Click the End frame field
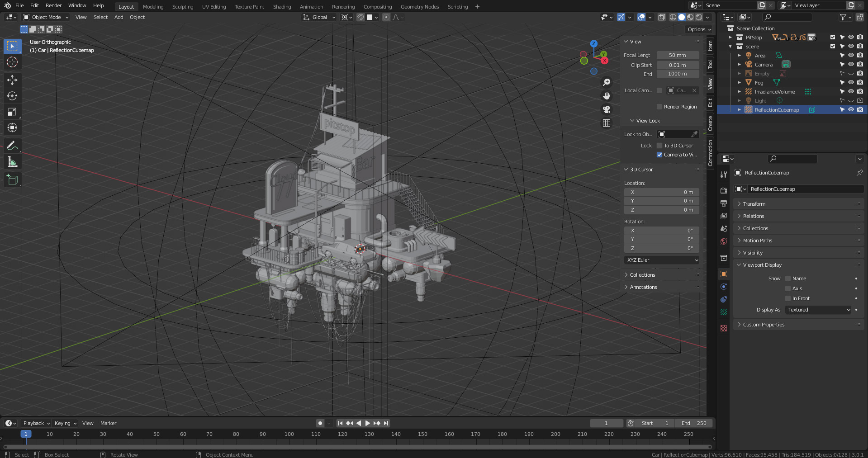868x458 pixels. tap(694, 423)
